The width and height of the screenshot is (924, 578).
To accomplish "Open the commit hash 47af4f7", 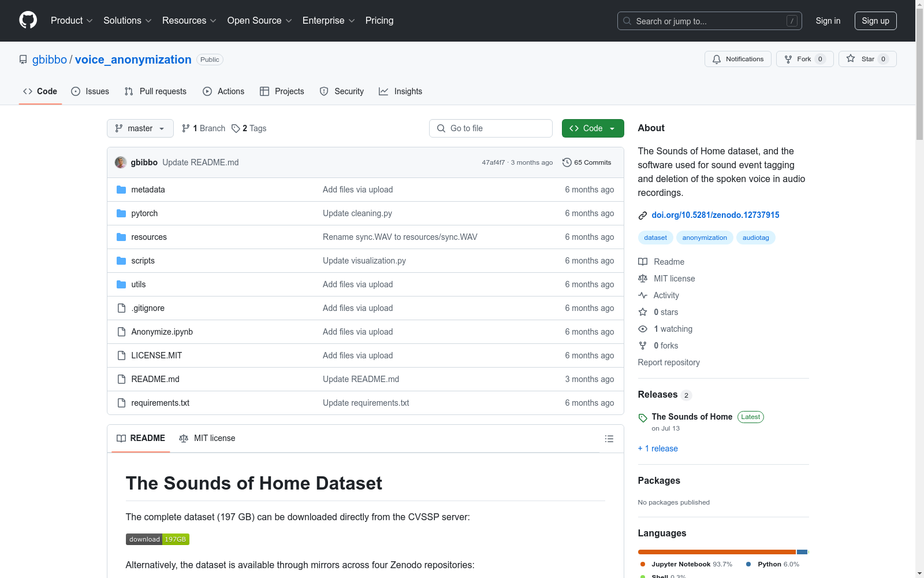I will pos(493,162).
